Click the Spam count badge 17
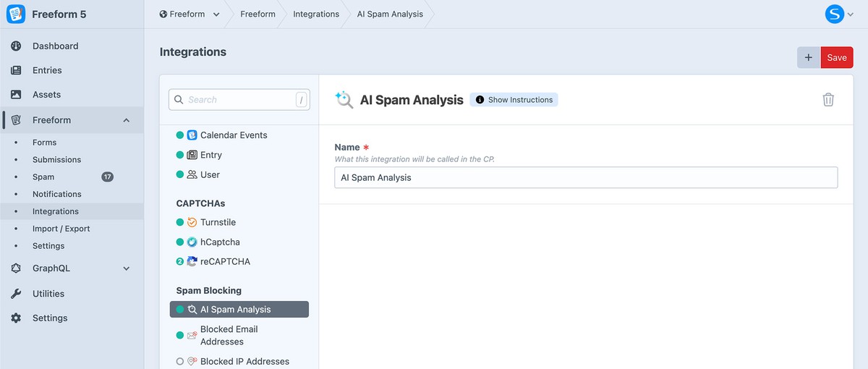The height and width of the screenshot is (369, 868). 107,177
